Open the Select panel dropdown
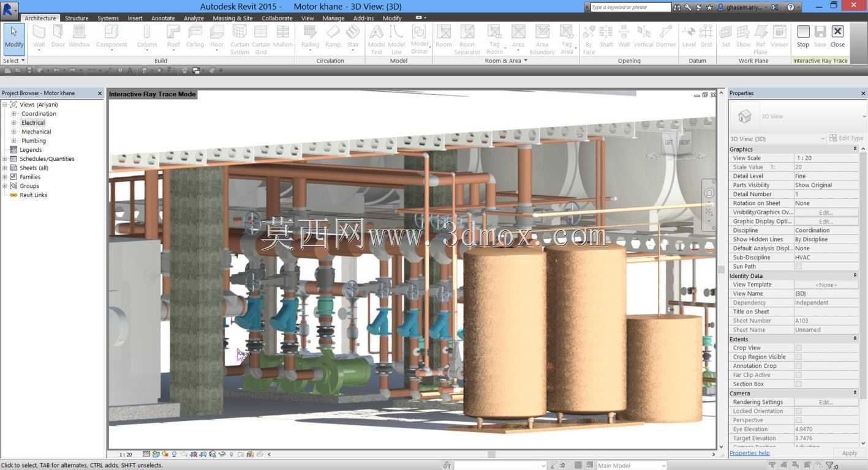868x470 pixels. tap(13, 61)
